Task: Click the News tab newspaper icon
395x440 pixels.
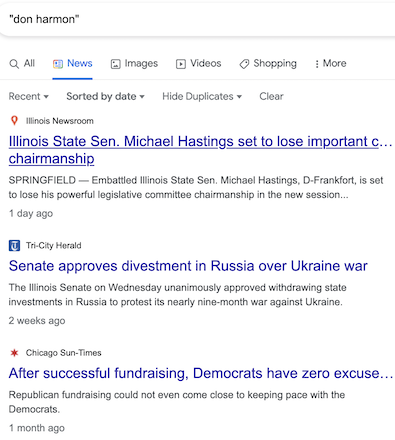Action: click(58, 64)
